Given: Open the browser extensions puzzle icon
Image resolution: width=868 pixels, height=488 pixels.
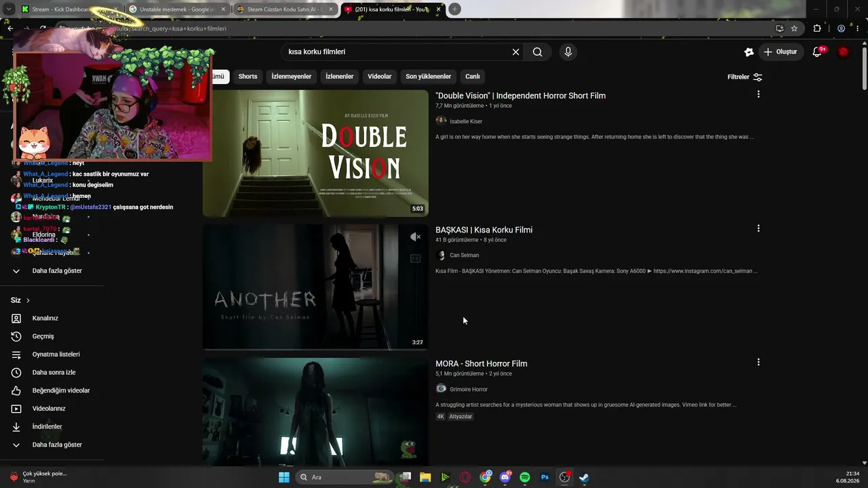Looking at the screenshot, I should [817, 28].
